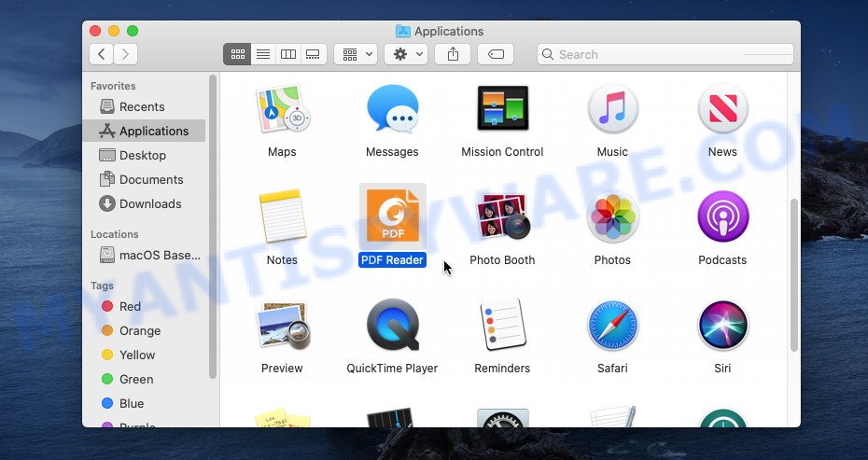Screen dimensions: 868x460
Task: Click the Photo Booth app icon
Action: click(503, 216)
